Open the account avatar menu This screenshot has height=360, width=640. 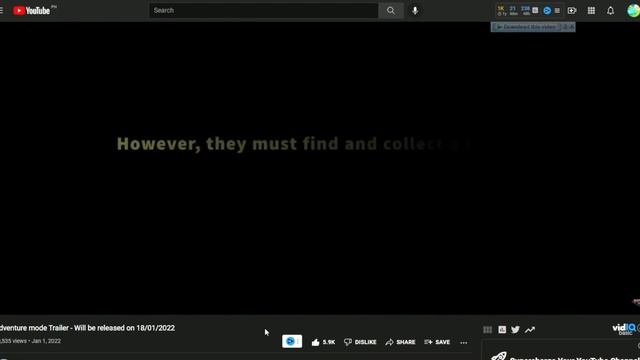coord(633,11)
